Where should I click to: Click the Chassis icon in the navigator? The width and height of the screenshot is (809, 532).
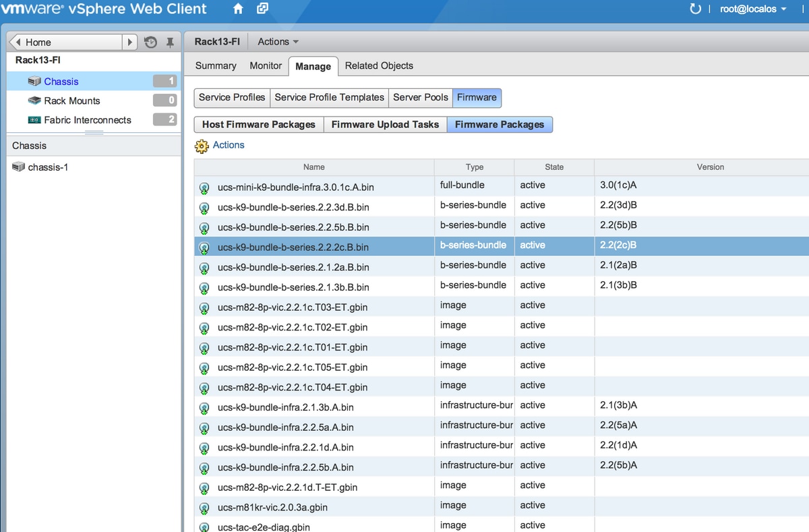34,82
